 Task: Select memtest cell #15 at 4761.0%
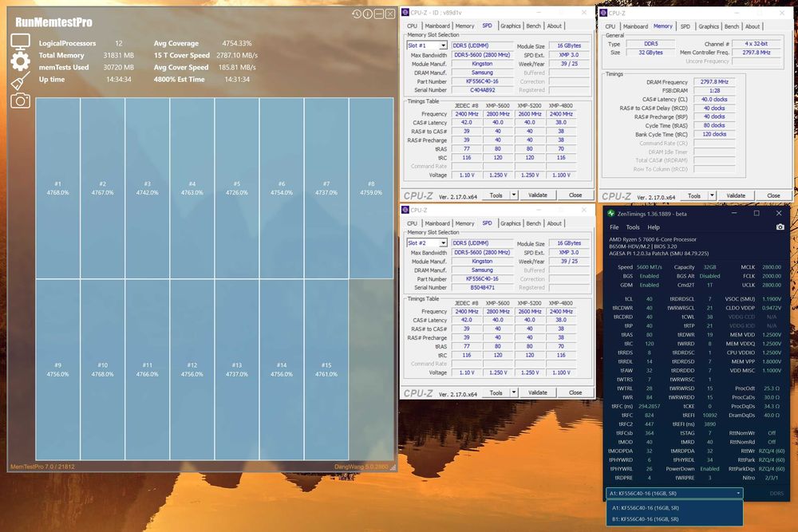click(x=326, y=370)
